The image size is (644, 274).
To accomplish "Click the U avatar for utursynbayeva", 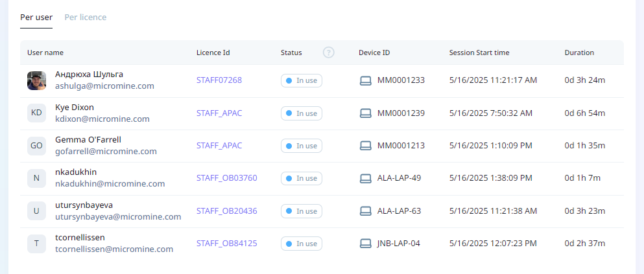I will point(36,211).
